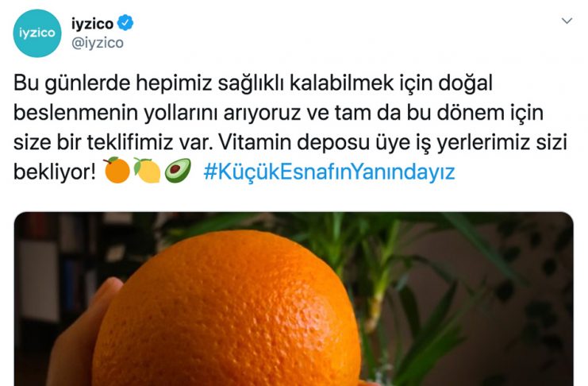Click the line starting "size bir teklifimiz"
The height and width of the screenshot is (386, 588).
coord(290,143)
